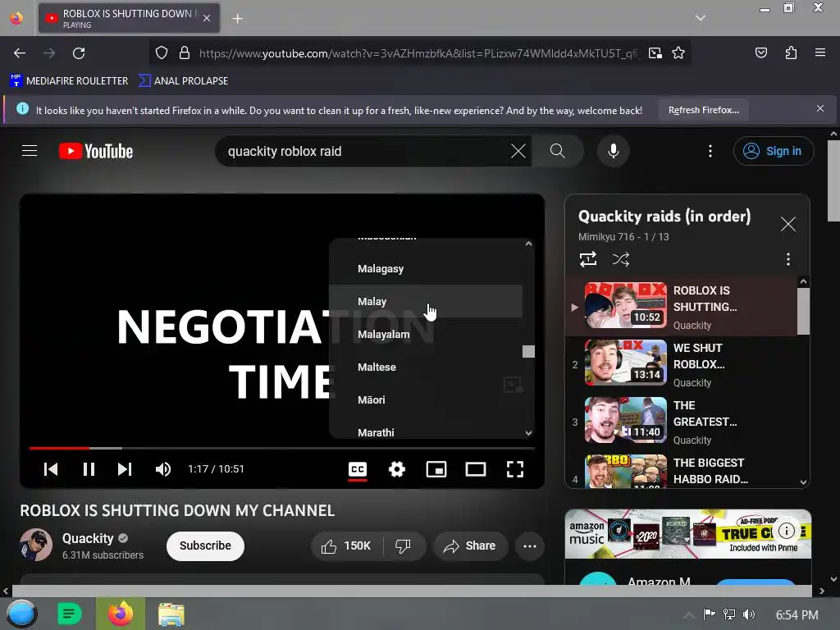The width and height of the screenshot is (840, 630).
Task: Dislike the video
Action: point(404,546)
